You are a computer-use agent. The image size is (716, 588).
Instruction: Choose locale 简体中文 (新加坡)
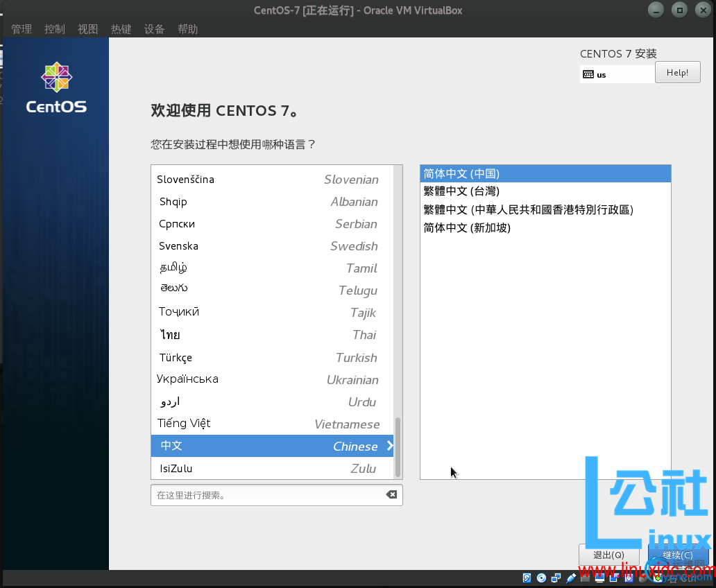tap(545, 228)
